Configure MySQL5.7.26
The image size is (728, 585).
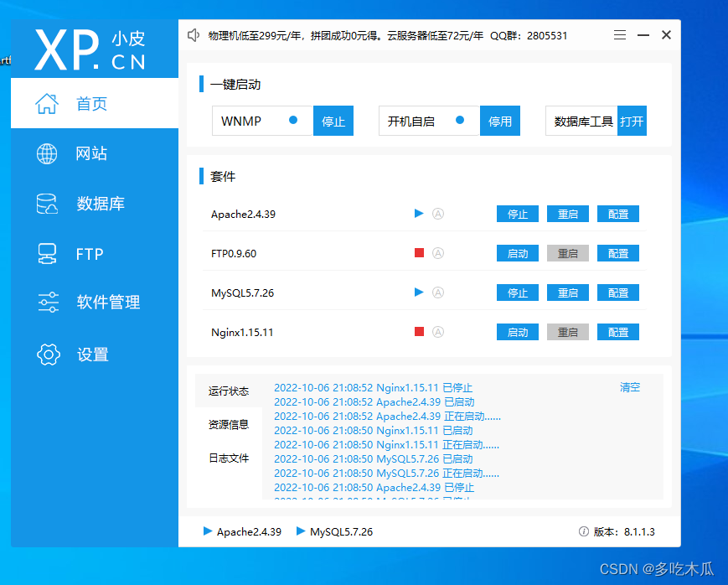coord(618,292)
